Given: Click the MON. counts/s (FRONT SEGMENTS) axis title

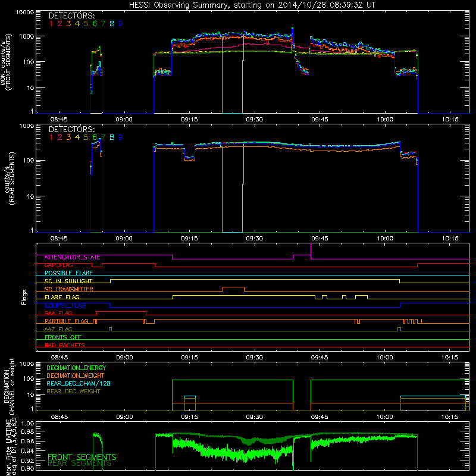Looking at the screenshot, I should 6,62.
